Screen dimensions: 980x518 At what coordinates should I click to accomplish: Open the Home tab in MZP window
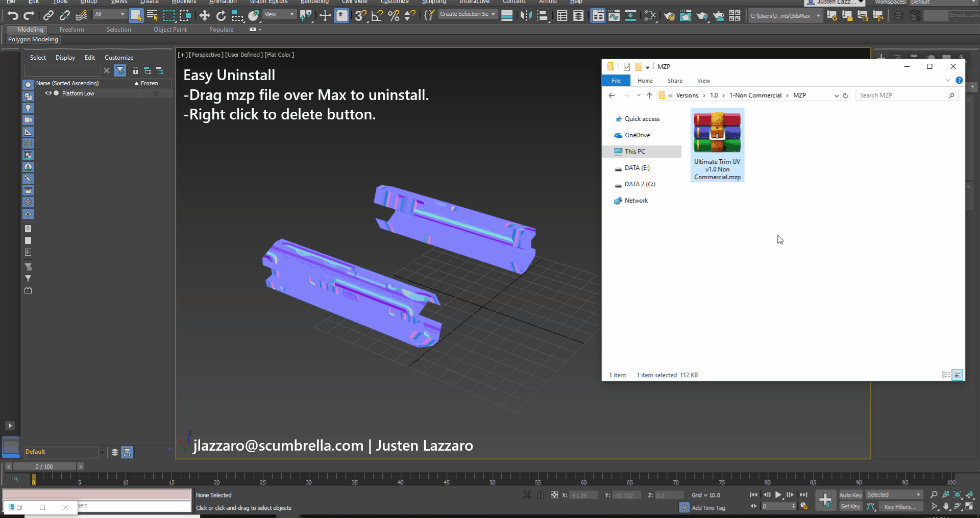coord(645,81)
